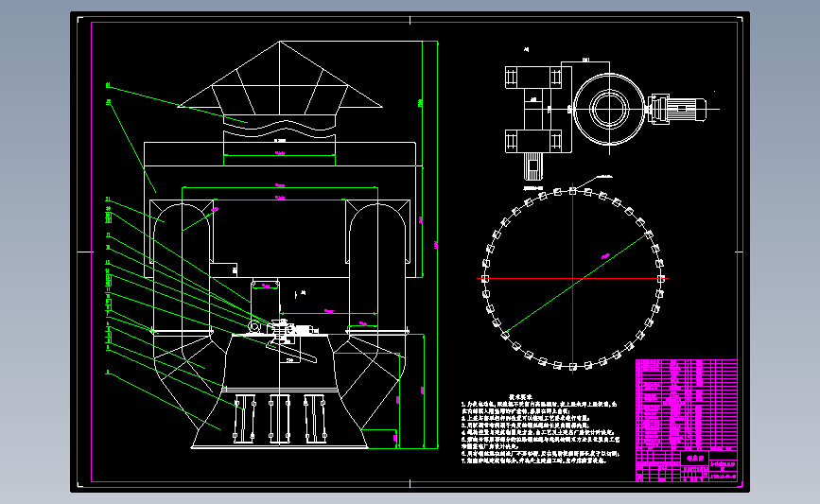Viewport: 820px width, 504px height.
Task: Select the magenta parts list table
Action: coord(686,404)
